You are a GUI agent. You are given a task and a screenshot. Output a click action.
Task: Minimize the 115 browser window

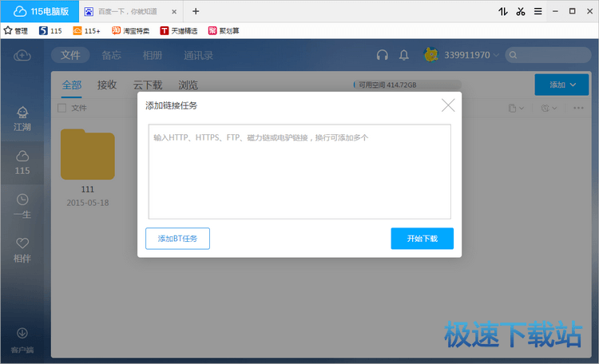(x=555, y=11)
